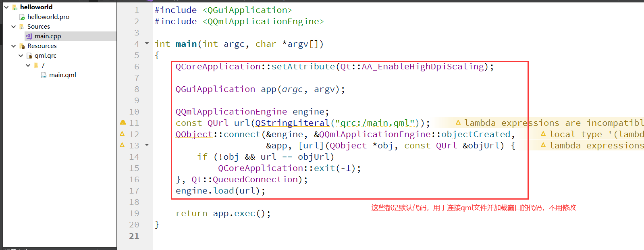Click 'QStringLiteral' in line 11
Viewport: 644px width, 250px height.
(x=292, y=123)
